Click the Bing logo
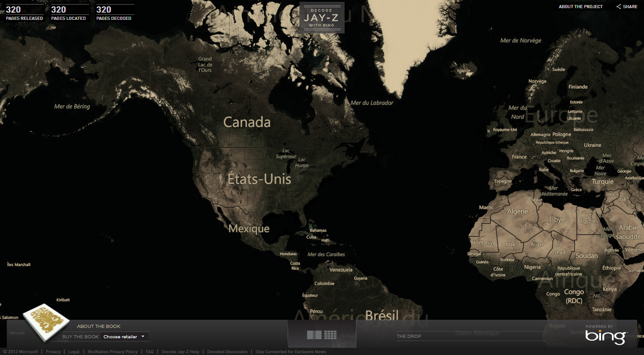This screenshot has height=355, width=644. tap(606, 337)
